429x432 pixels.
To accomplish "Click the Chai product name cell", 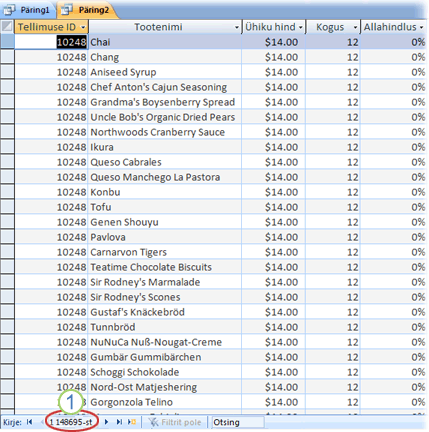I will click(x=165, y=42).
